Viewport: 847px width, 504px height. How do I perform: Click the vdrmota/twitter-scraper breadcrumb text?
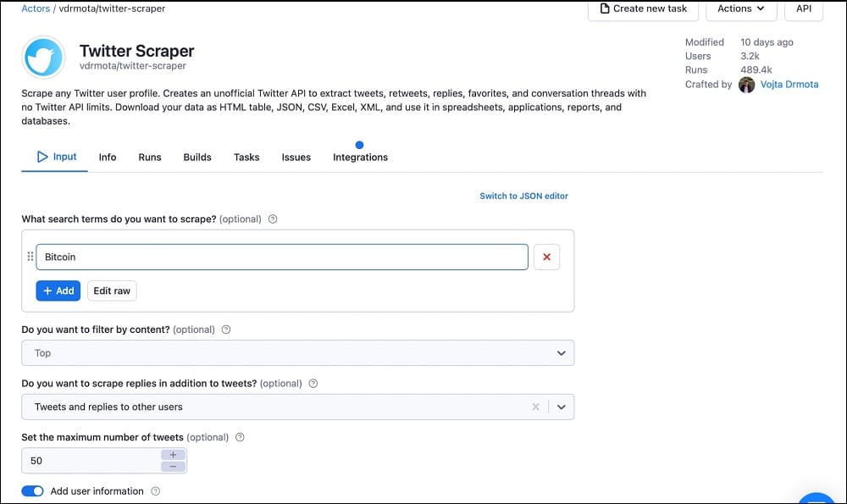(112, 8)
